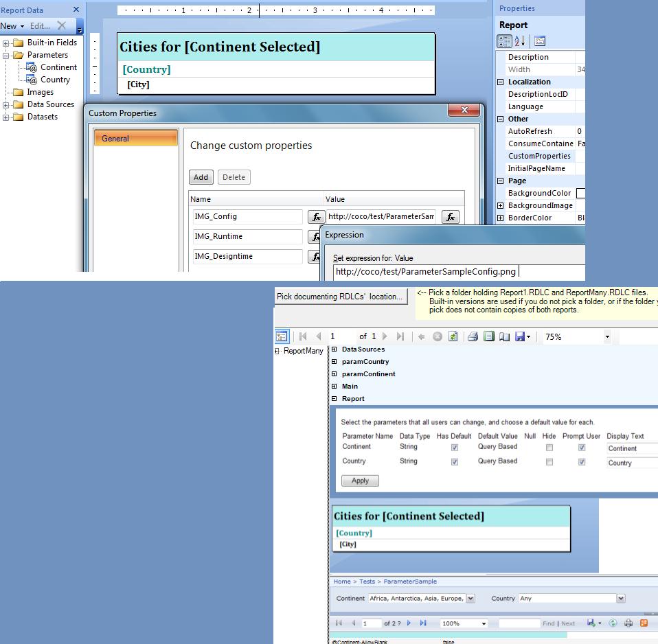Viewport: 658px width, 644px height.
Task: Toggle the document map icon in report viewer
Action: pyautogui.click(x=282, y=336)
